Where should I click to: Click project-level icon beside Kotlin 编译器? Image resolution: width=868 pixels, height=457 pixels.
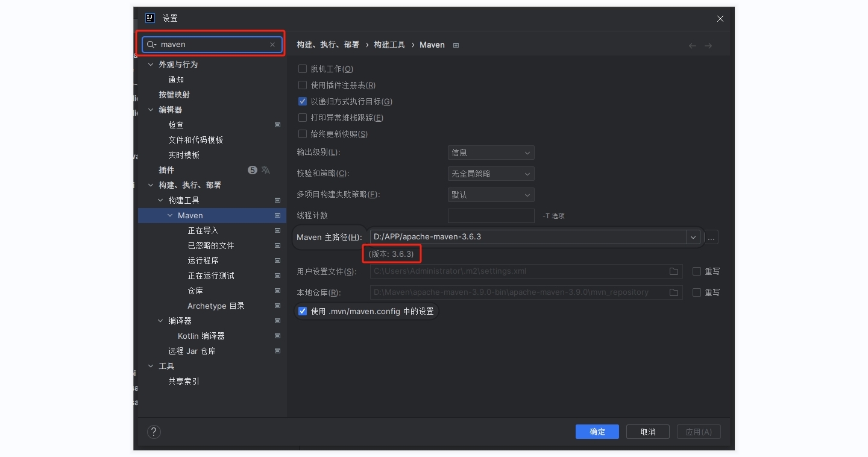tap(277, 336)
